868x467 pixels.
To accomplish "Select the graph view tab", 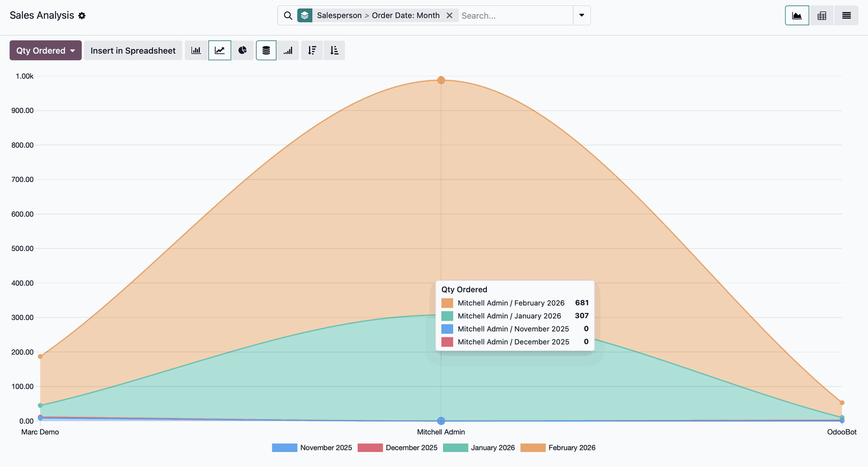I will 797,16.
